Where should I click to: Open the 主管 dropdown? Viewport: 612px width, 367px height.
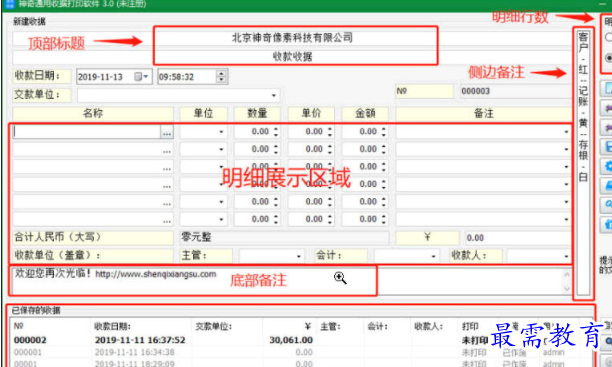pyautogui.click(x=299, y=256)
